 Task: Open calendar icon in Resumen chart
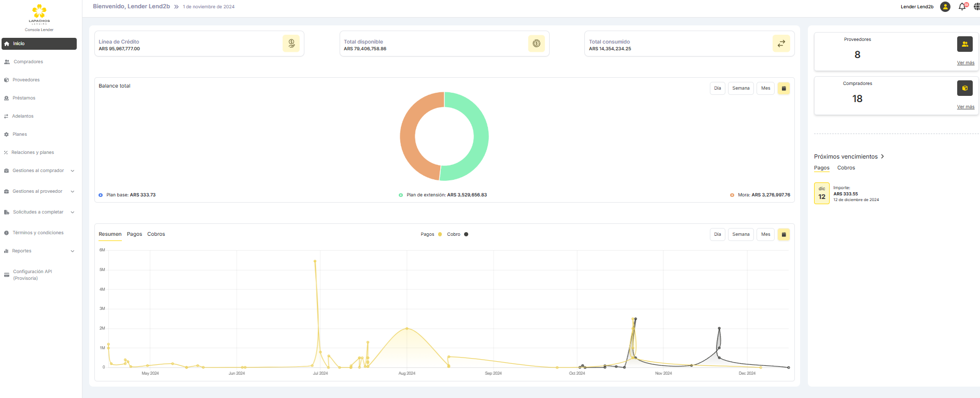pyautogui.click(x=783, y=235)
